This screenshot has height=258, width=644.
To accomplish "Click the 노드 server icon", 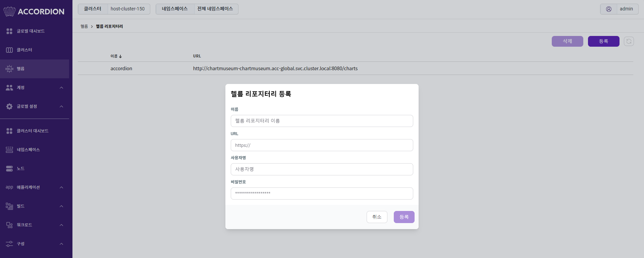I will click(x=9, y=169).
